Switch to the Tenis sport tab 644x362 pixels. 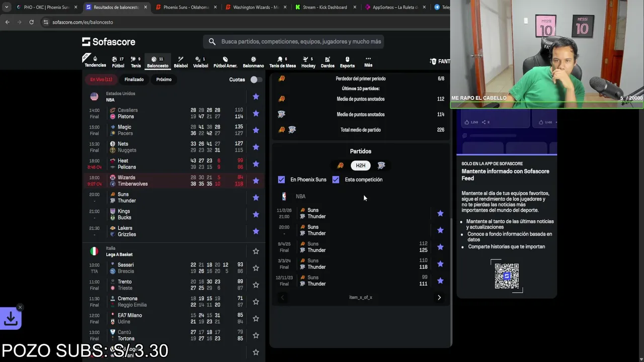pyautogui.click(x=136, y=62)
